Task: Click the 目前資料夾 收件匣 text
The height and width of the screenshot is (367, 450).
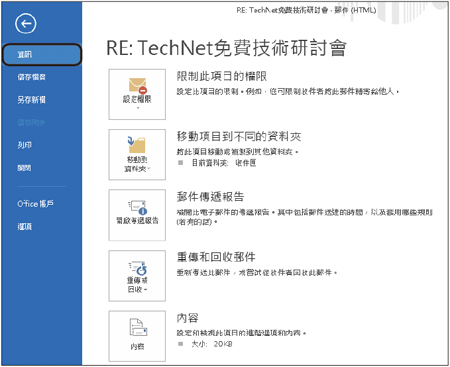Action: coord(224,163)
